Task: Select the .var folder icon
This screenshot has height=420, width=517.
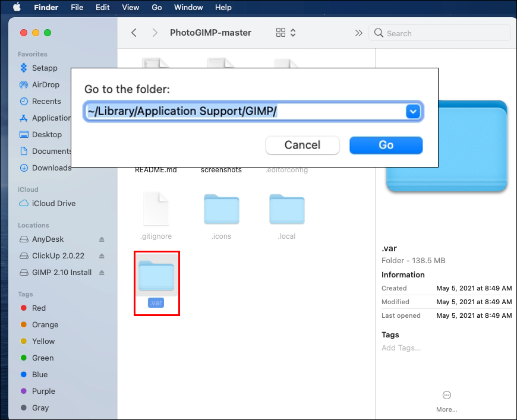Action: tap(156, 276)
